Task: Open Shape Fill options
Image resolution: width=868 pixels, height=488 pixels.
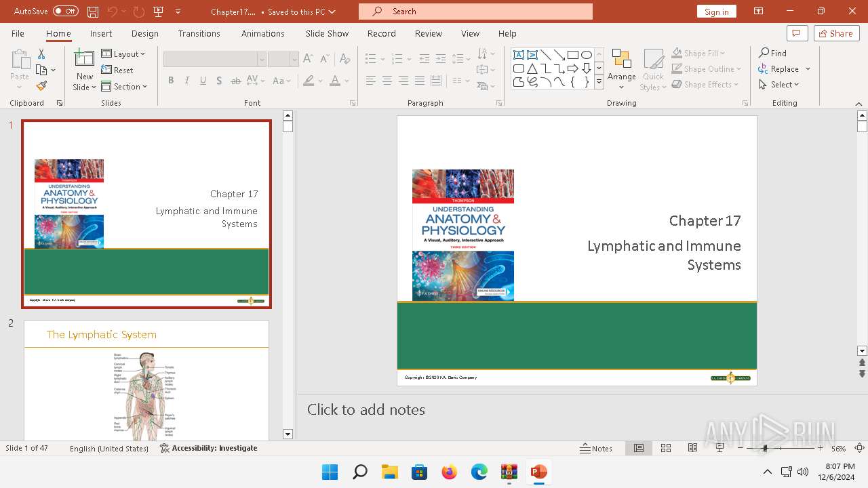Action: pos(698,53)
